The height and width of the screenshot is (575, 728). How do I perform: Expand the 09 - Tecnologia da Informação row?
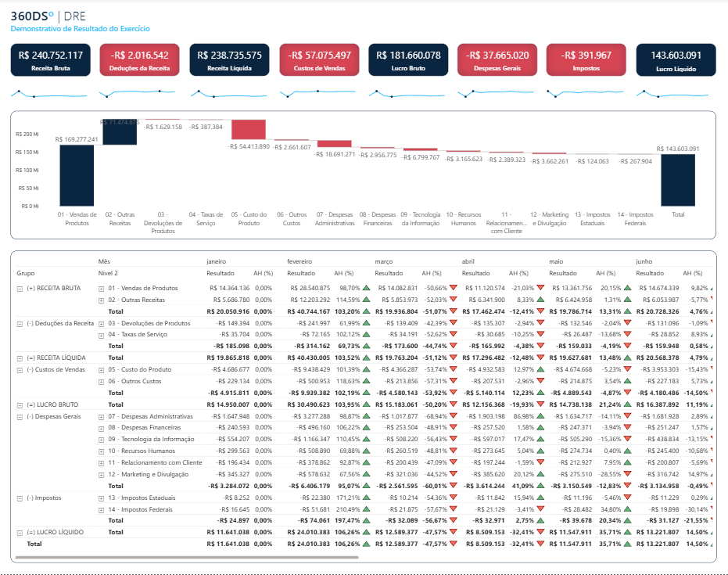(x=101, y=440)
